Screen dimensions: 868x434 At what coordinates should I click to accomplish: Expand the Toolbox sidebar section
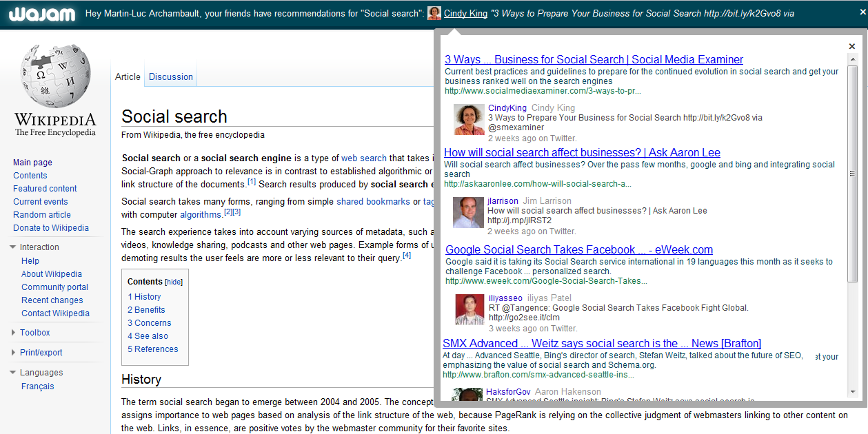pos(13,333)
